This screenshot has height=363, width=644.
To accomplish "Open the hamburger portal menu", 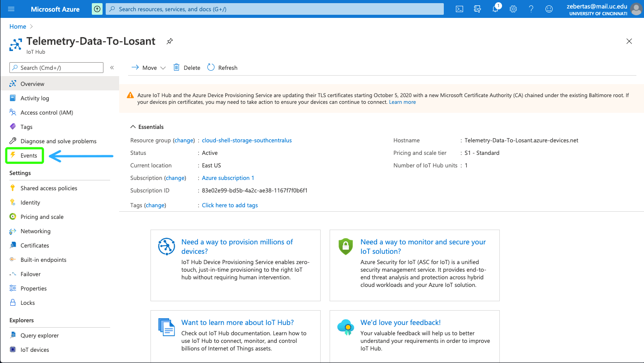I will (x=11, y=9).
